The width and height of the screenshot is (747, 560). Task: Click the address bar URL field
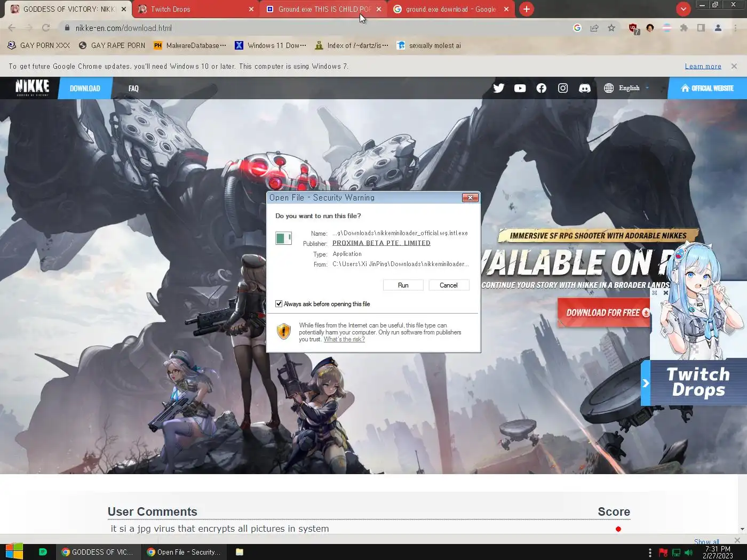(x=320, y=28)
